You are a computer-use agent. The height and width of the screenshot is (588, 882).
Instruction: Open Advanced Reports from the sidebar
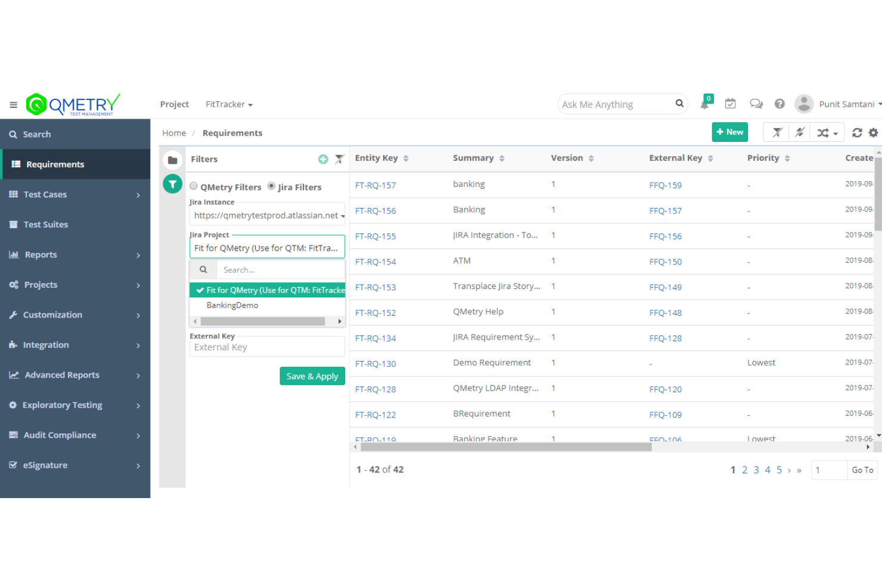click(x=62, y=375)
